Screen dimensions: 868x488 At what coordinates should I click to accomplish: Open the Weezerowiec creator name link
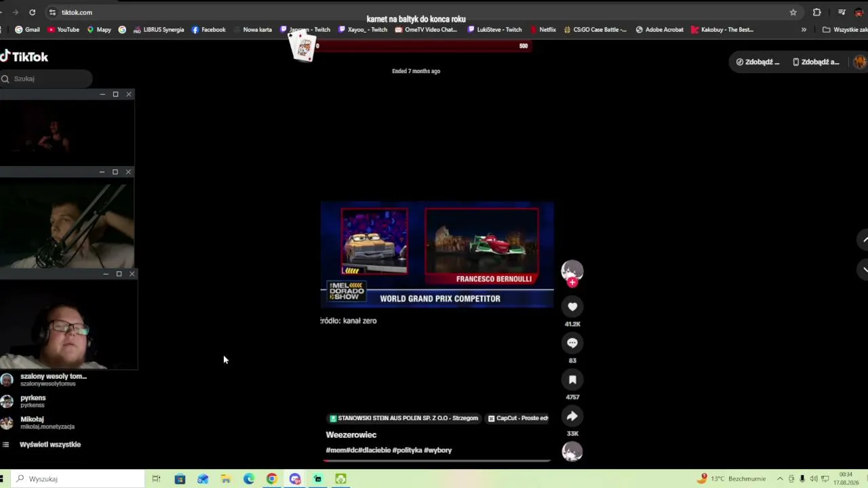pos(351,435)
